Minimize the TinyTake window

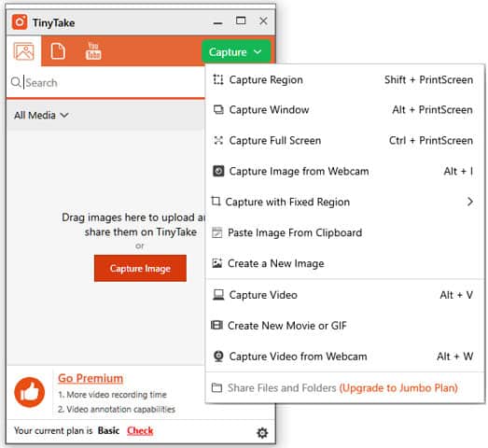pos(217,22)
